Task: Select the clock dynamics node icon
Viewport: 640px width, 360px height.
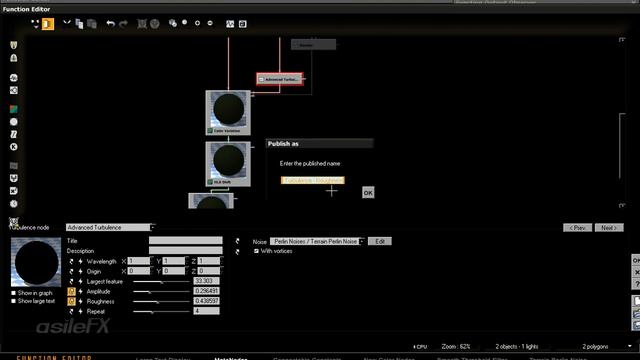Action: 13,204
